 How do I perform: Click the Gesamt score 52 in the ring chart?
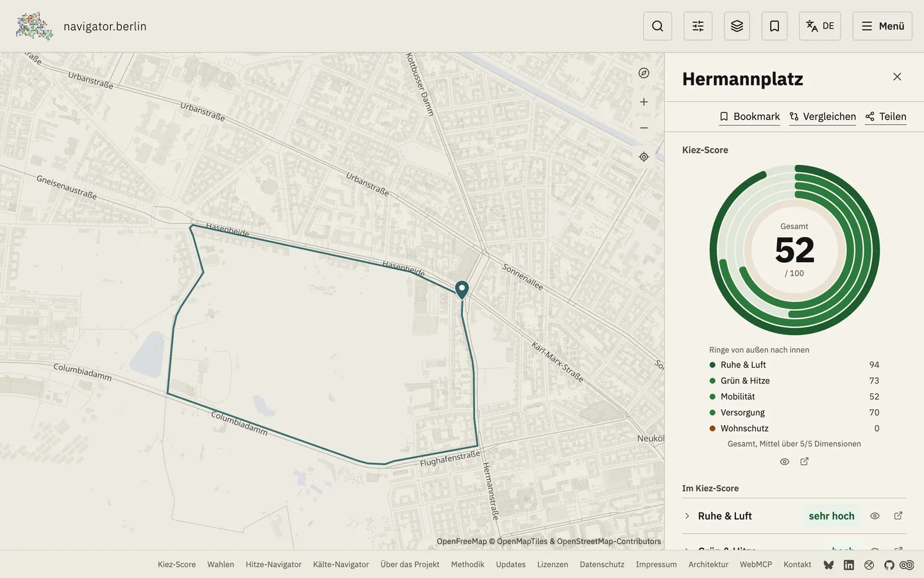coord(795,250)
